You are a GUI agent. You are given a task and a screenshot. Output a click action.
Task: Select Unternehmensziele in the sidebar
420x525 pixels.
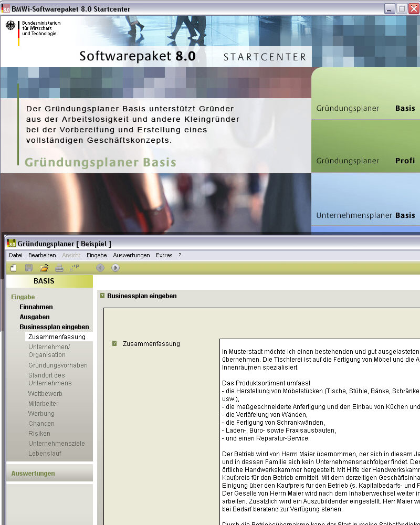click(57, 444)
